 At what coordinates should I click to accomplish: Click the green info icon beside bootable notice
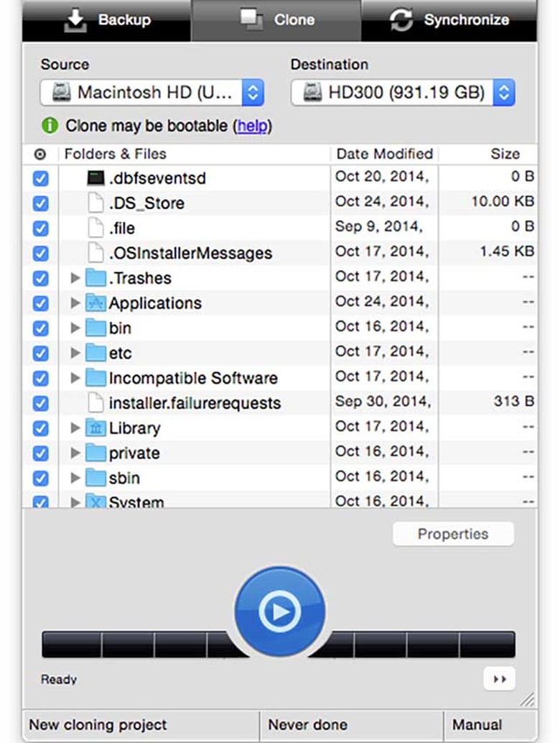pos(50,126)
